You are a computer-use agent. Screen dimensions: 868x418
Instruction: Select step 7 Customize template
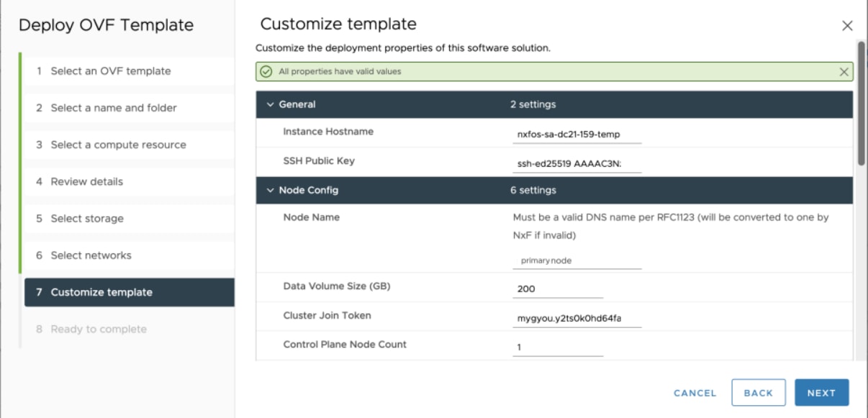(129, 292)
